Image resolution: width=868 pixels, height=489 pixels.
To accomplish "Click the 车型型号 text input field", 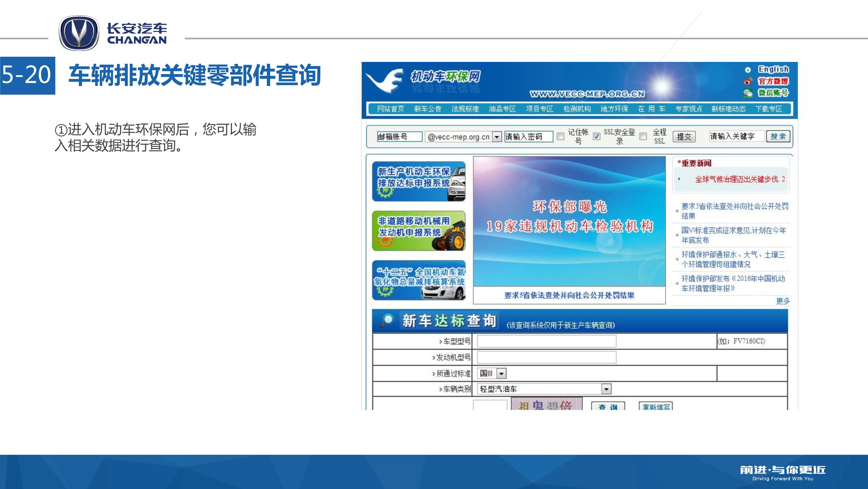I will point(546,341).
